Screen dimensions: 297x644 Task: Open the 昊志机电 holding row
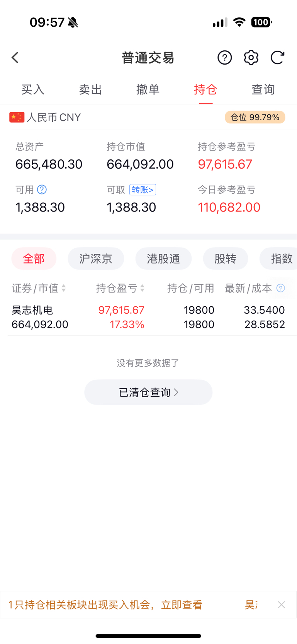[x=148, y=317]
